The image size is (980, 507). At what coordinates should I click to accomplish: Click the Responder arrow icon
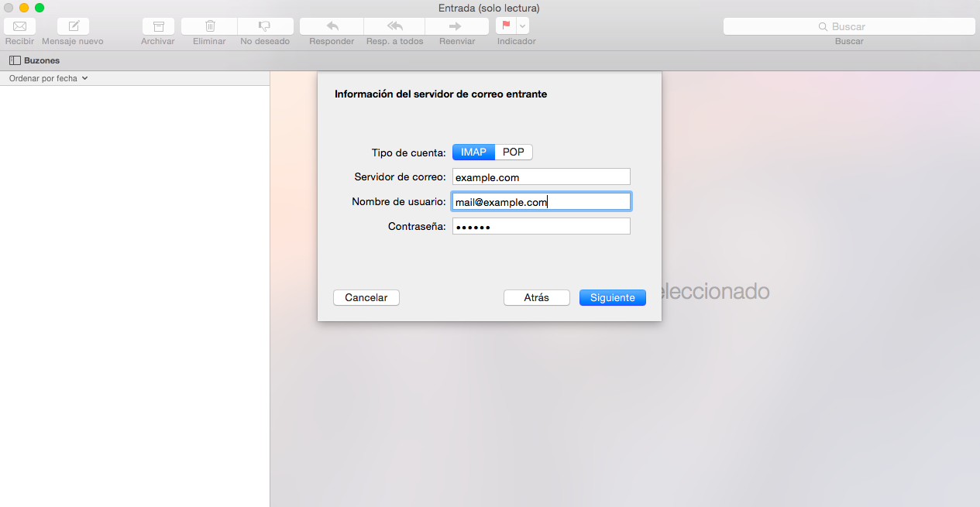pyautogui.click(x=332, y=26)
